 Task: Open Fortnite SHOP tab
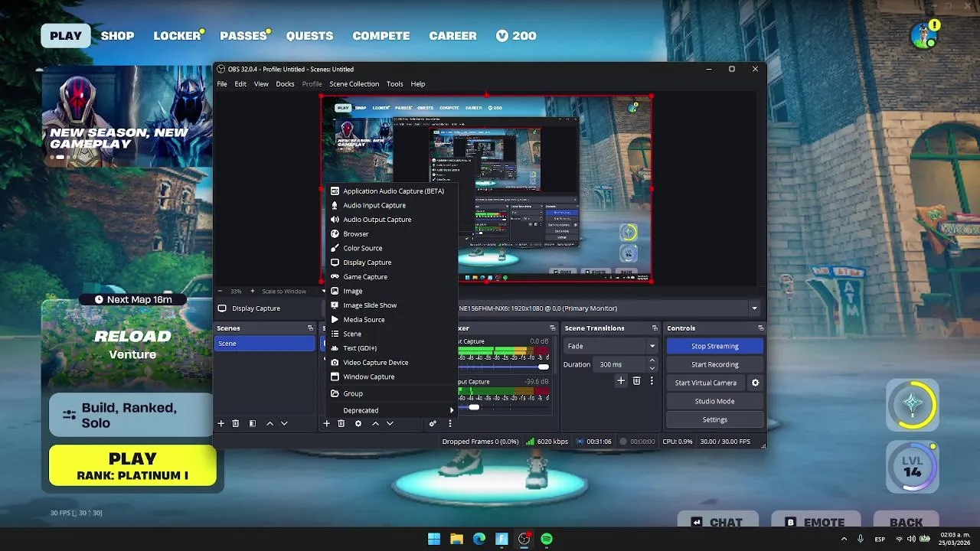click(x=117, y=36)
